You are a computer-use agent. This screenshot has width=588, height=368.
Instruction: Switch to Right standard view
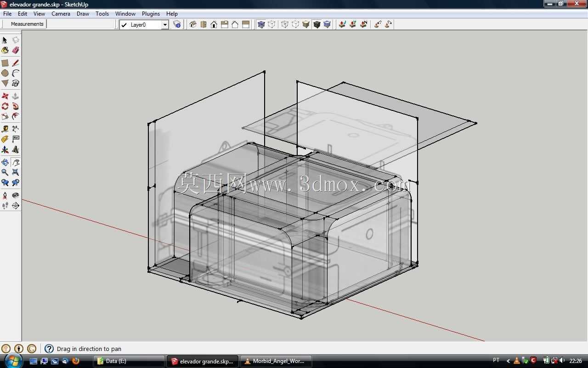click(225, 24)
